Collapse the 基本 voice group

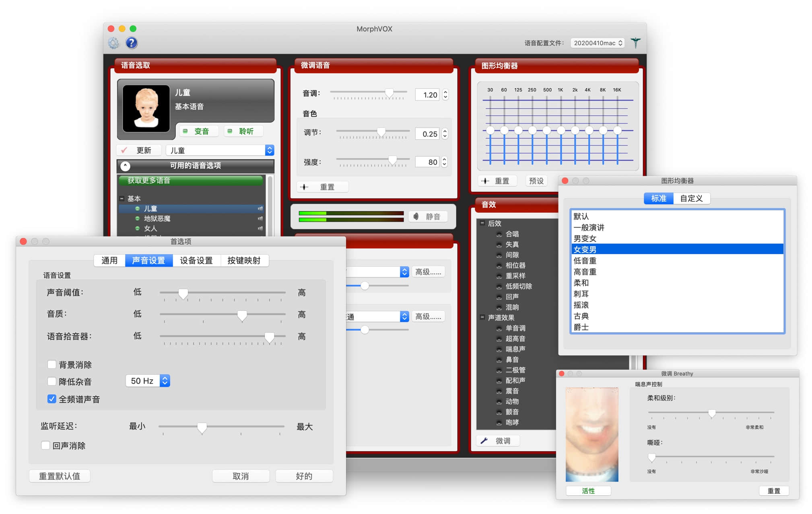pos(122,198)
